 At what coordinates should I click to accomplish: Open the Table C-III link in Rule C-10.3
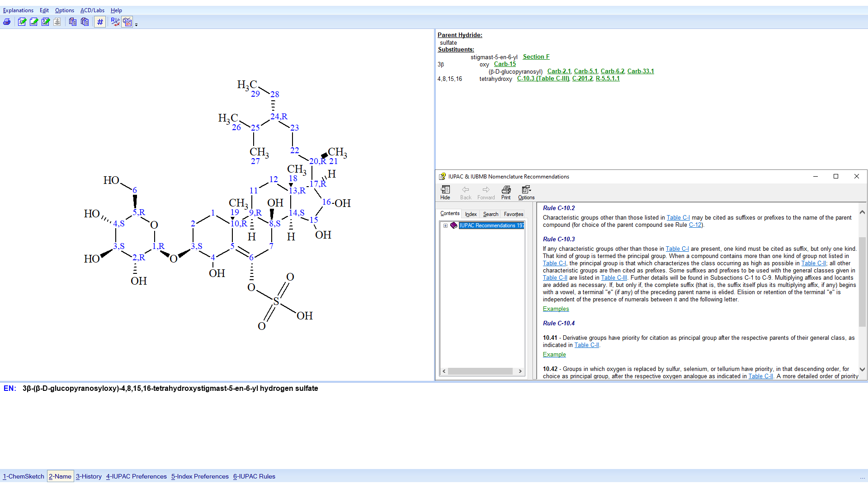pos(613,277)
